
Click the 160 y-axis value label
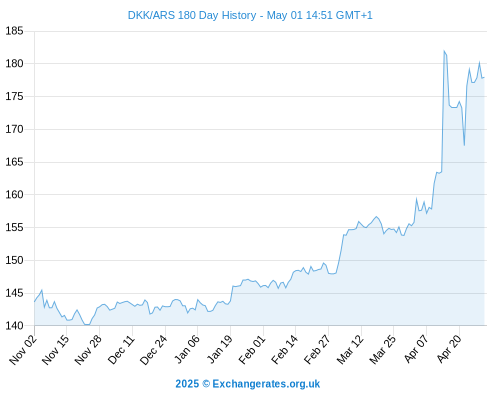pos(14,194)
